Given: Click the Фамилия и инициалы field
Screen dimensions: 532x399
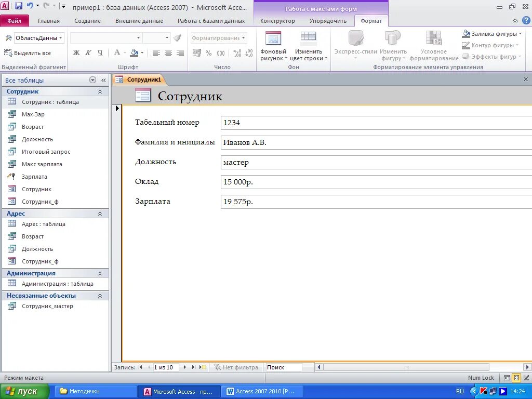Looking at the screenshot, I should (x=376, y=142).
